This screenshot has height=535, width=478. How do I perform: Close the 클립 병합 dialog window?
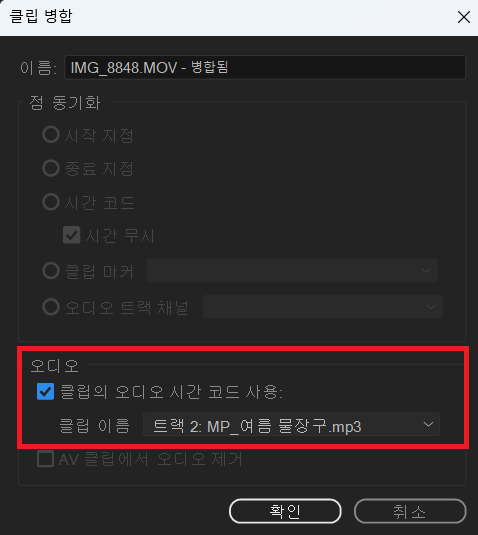(x=464, y=17)
